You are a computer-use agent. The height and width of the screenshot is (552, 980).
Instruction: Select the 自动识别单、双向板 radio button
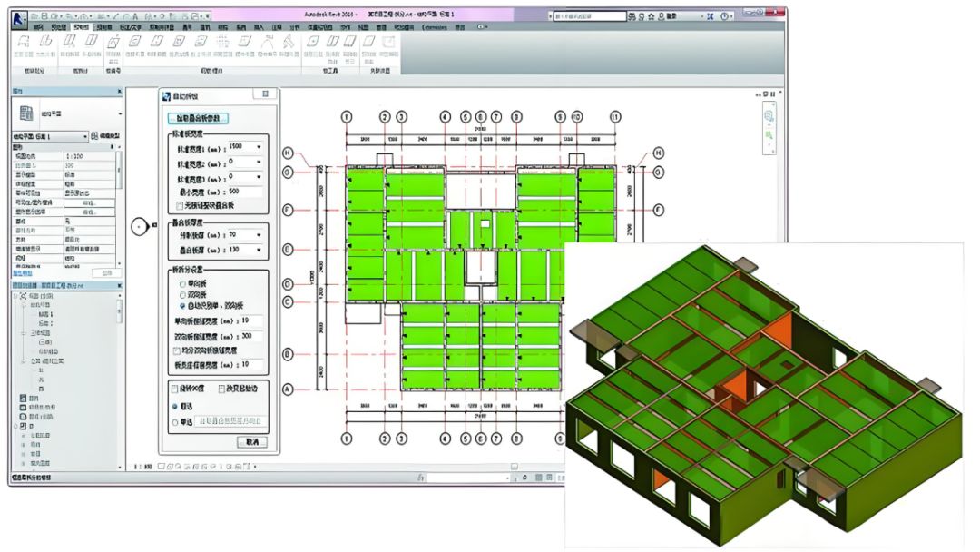click(x=182, y=306)
